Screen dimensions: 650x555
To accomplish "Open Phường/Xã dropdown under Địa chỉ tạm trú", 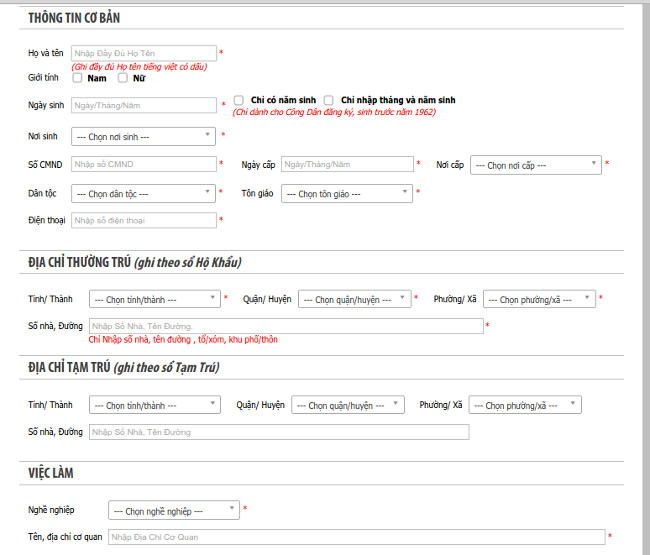I will point(525,405).
